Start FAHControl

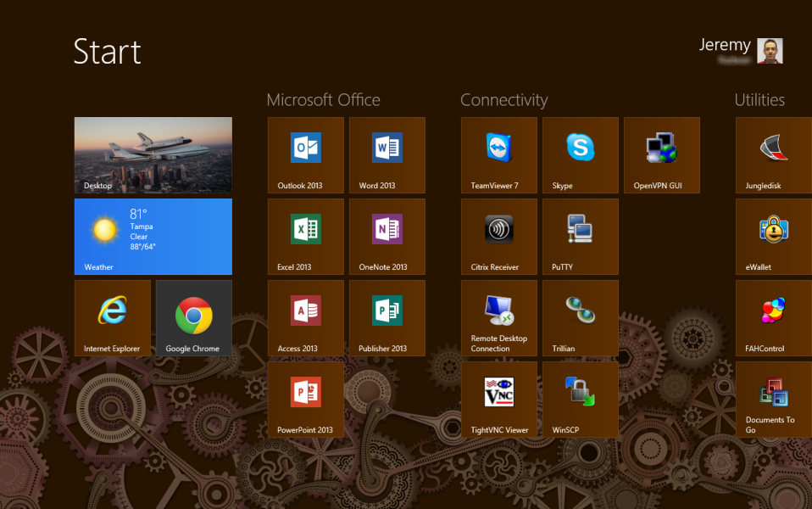(774, 318)
